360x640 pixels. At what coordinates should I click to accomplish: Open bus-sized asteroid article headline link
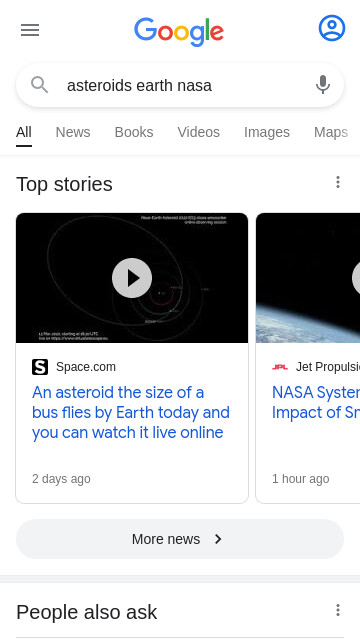click(x=131, y=413)
